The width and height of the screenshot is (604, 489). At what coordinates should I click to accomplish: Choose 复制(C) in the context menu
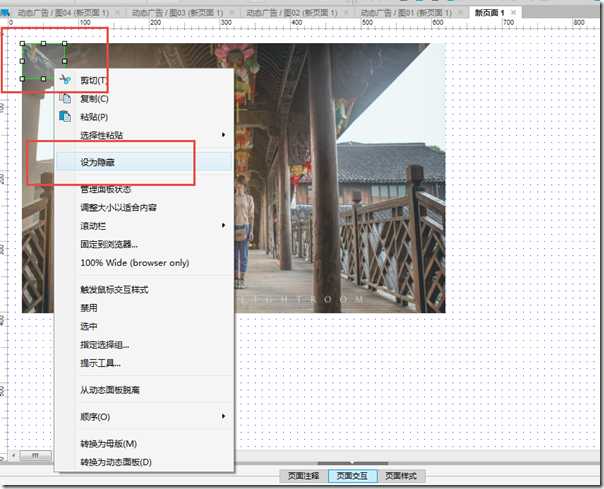[x=144, y=99]
